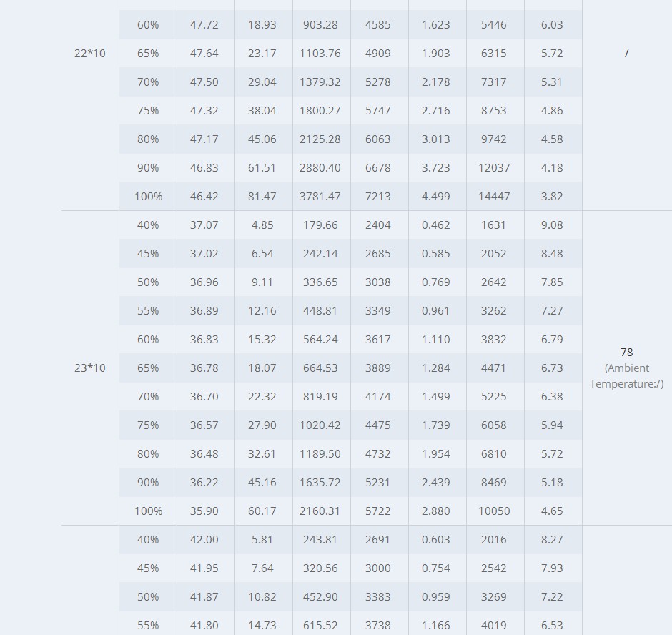Click the 22*10 propeller label
The height and width of the screenshot is (635, 672).
click(89, 53)
